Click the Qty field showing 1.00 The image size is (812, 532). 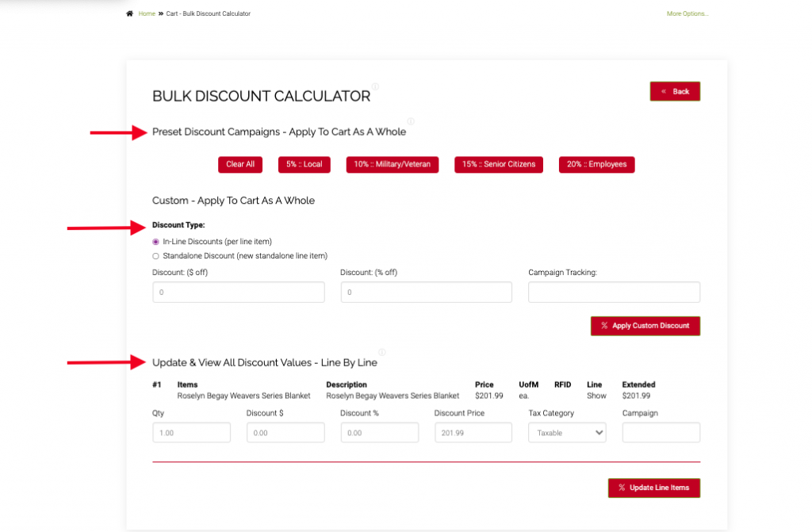(x=191, y=433)
